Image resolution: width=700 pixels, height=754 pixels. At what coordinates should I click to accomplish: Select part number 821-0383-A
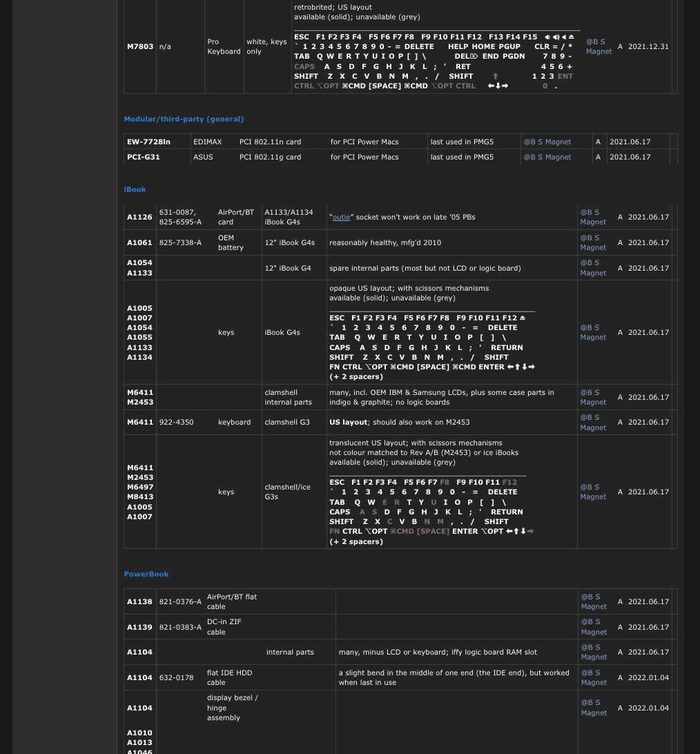pos(180,628)
